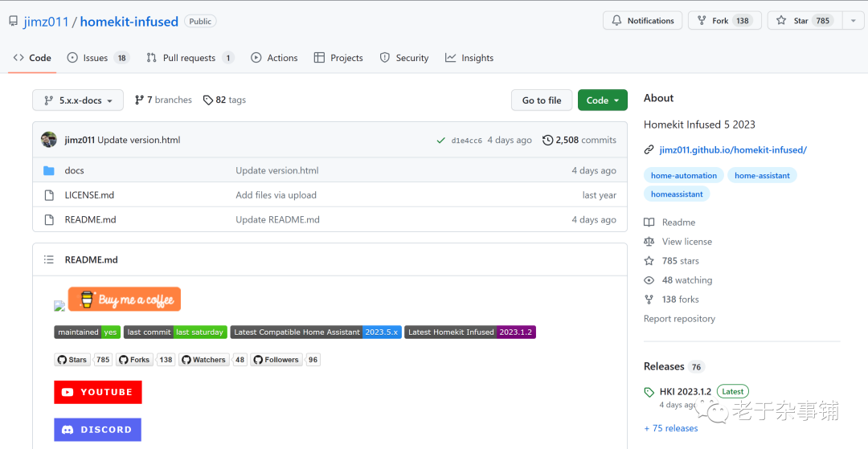Expand the dropdown arrow next to Star
868x449 pixels.
click(x=853, y=20)
